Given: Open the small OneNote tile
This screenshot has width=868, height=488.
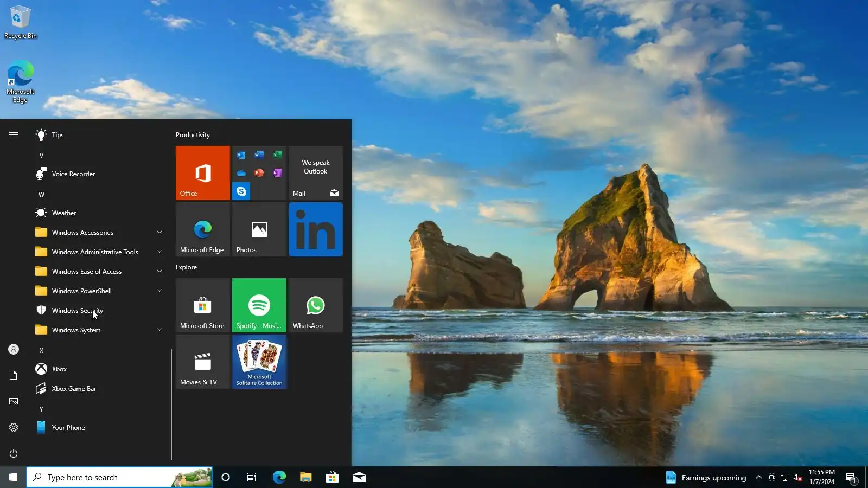Looking at the screenshot, I should point(277,173).
